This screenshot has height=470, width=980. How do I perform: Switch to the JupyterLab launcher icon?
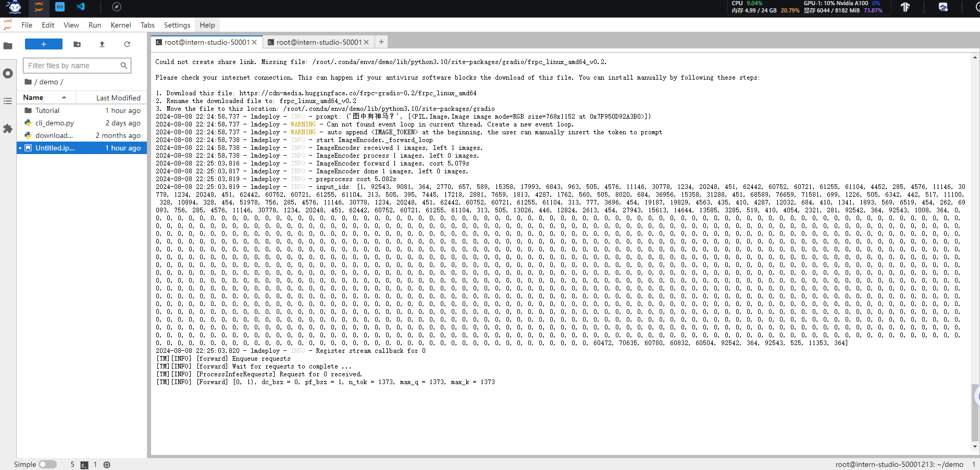coord(39,7)
